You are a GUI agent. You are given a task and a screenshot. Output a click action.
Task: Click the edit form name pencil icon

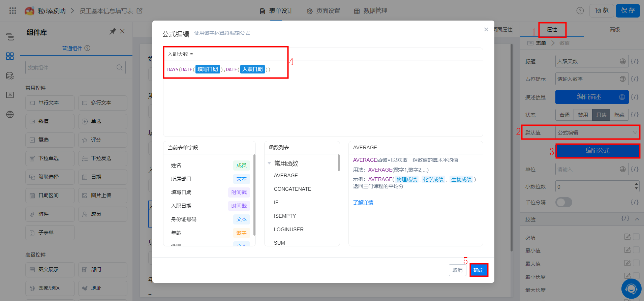pos(140,11)
